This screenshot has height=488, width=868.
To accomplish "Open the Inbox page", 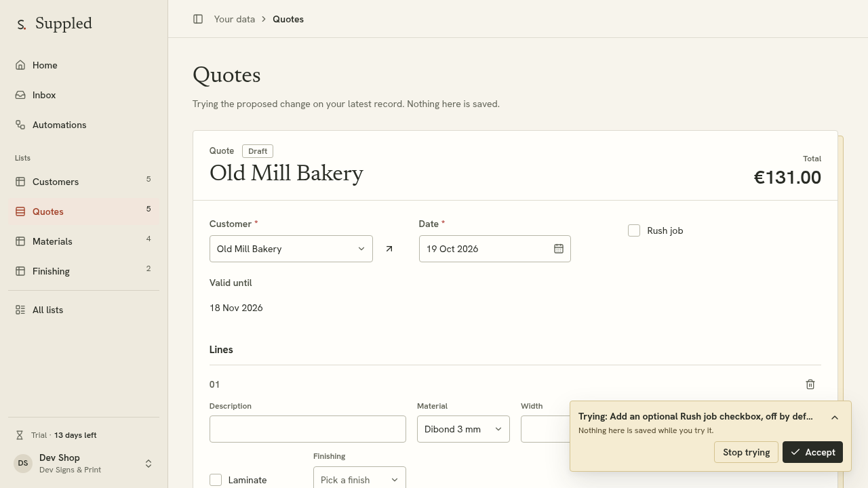I will click(x=83, y=95).
